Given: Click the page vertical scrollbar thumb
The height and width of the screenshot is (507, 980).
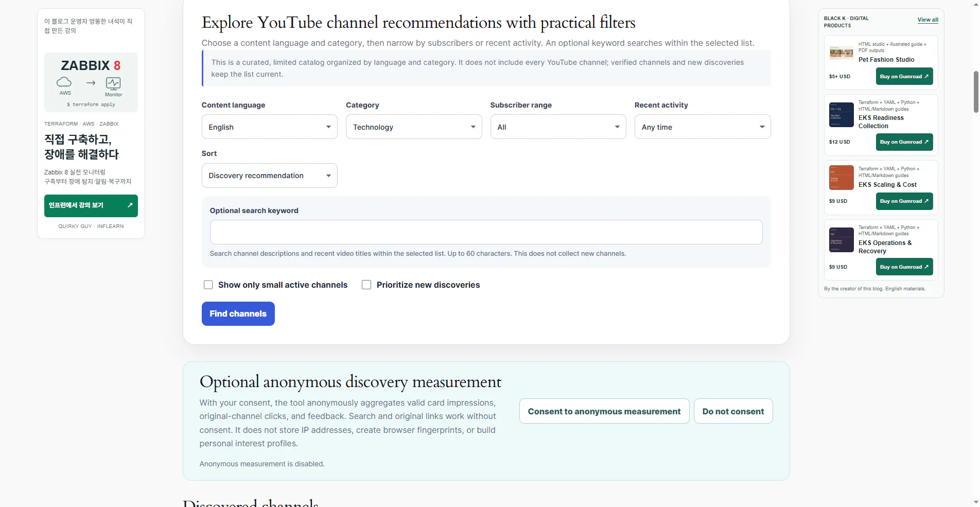Looking at the screenshot, I should (x=975, y=92).
